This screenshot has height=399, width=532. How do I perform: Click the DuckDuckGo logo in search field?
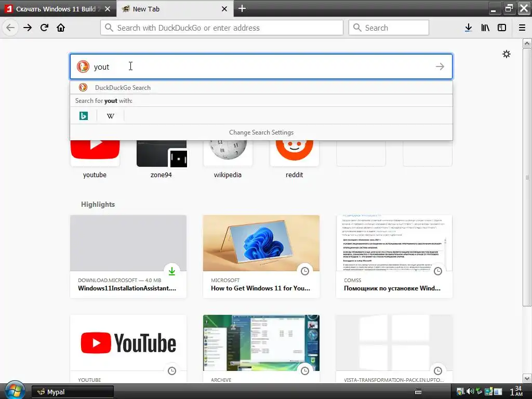pos(83,66)
